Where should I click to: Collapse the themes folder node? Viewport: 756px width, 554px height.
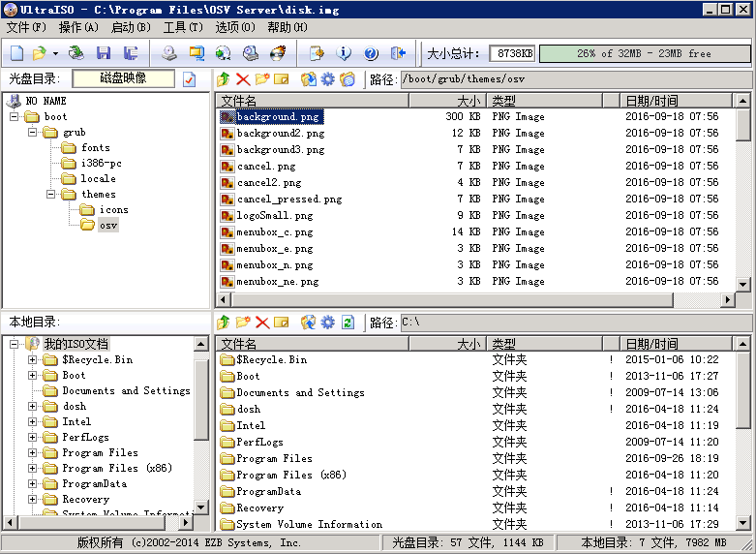[x=50, y=194]
